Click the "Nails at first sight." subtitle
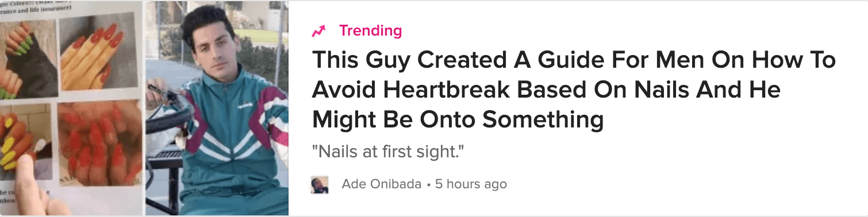 pyautogui.click(x=387, y=153)
